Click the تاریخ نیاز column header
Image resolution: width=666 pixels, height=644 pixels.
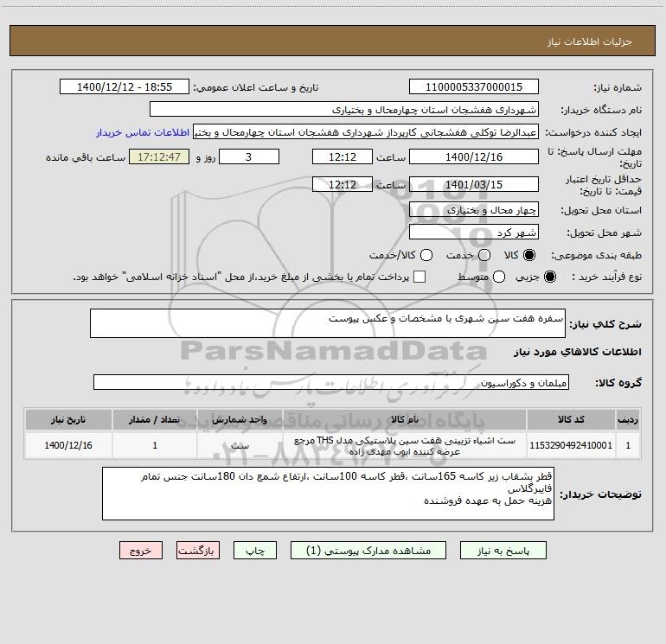pyautogui.click(x=68, y=419)
